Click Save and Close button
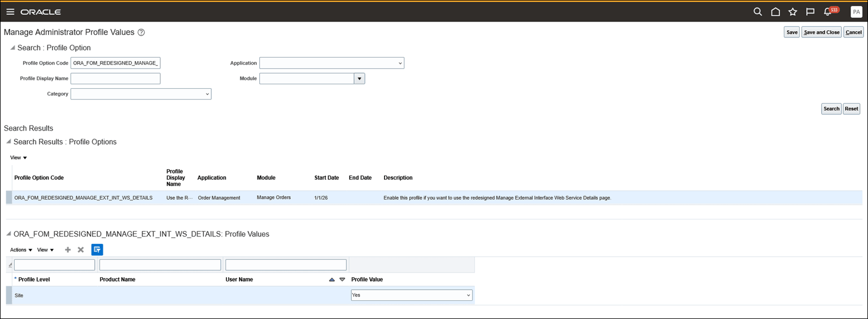The height and width of the screenshot is (319, 868). 821,32
